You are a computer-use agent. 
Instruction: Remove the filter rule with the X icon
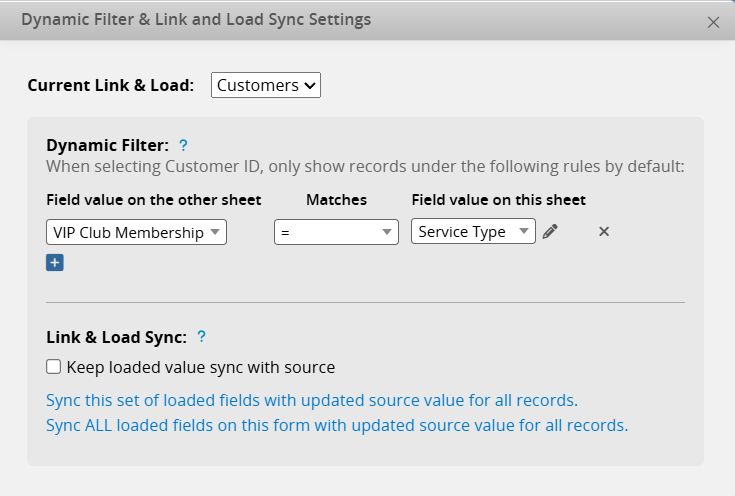coord(603,232)
